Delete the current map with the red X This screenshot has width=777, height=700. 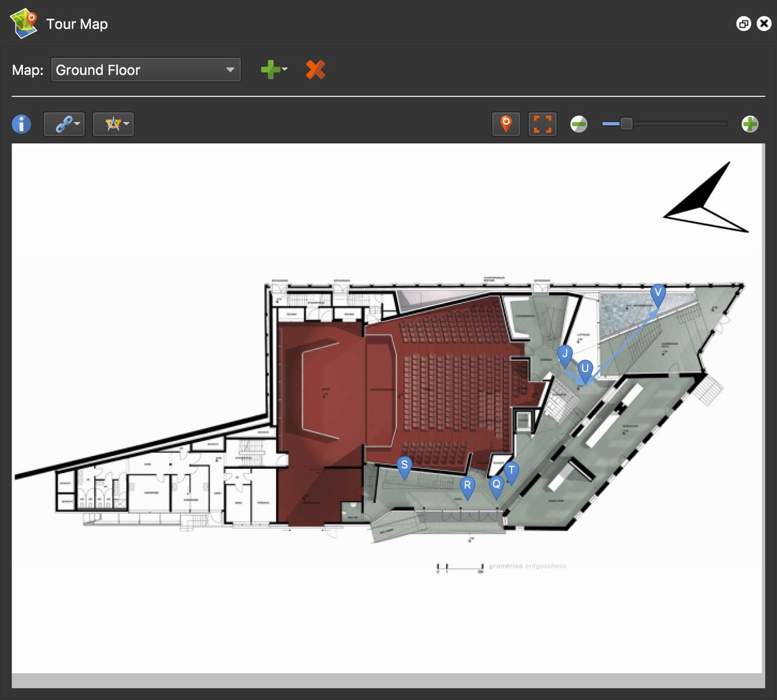click(x=316, y=69)
